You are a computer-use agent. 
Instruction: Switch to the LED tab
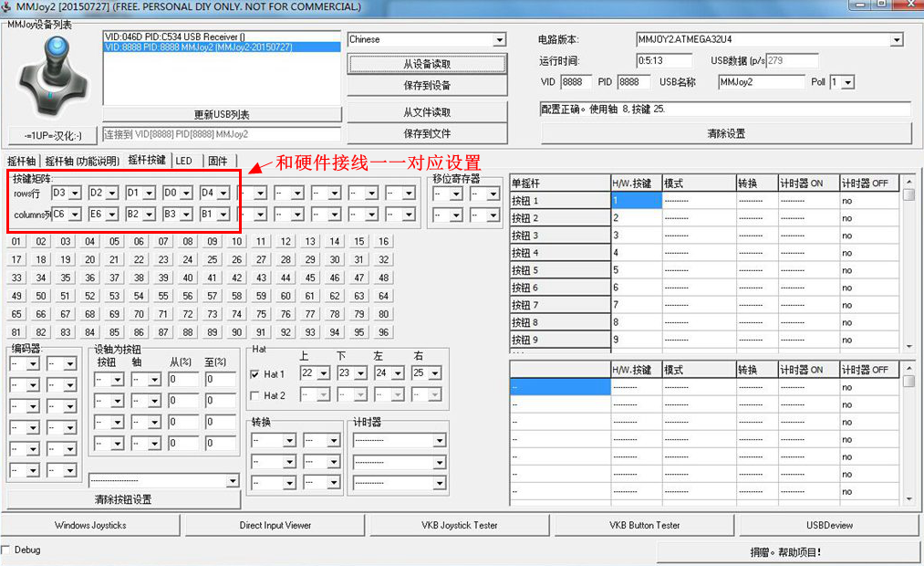pyautogui.click(x=184, y=161)
